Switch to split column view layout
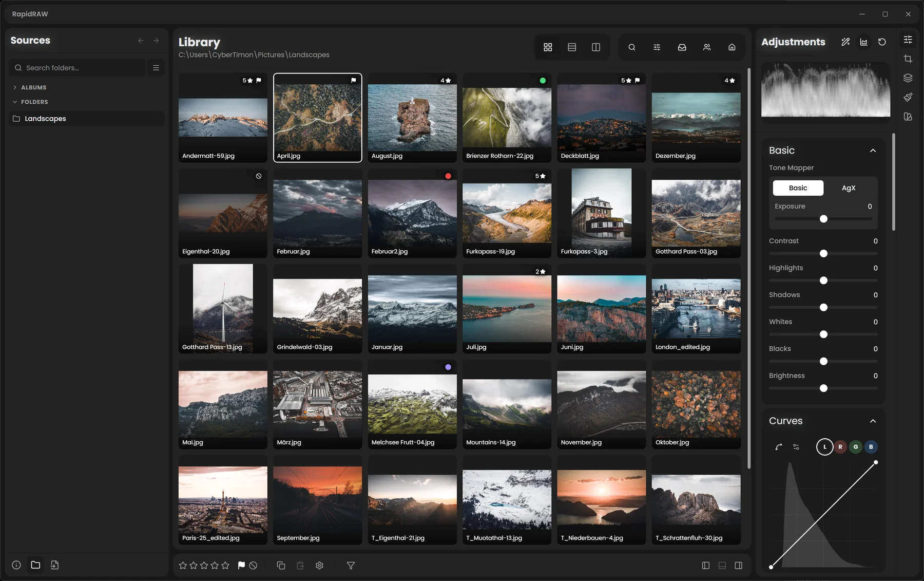 596,47
